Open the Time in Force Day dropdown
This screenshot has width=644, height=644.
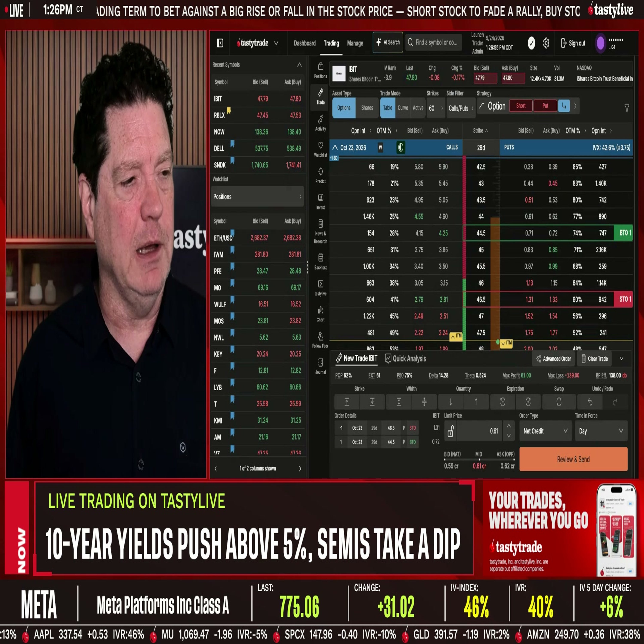point(601,431)
